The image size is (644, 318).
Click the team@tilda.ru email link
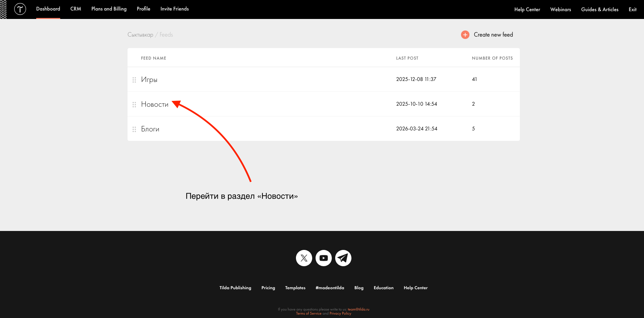pos(358,309)
